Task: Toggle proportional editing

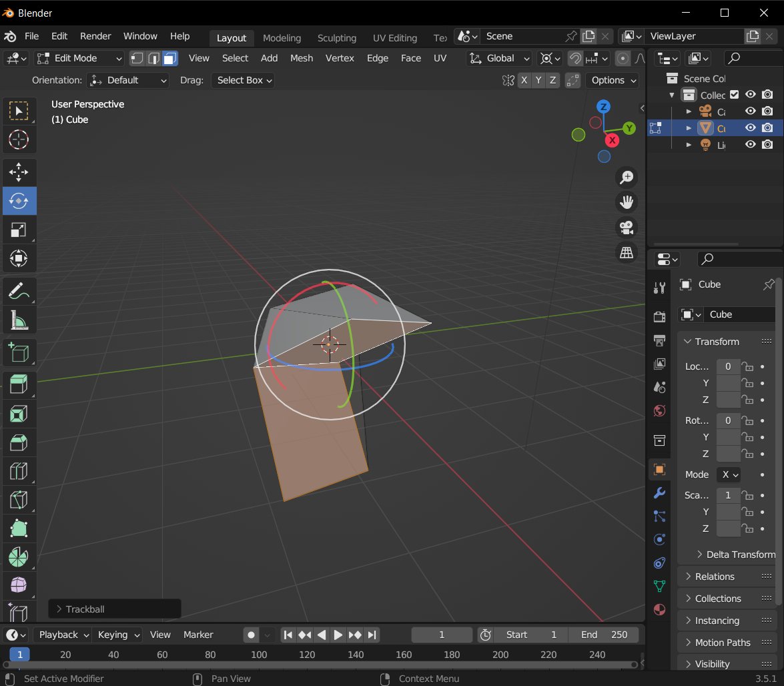Action: click(623, 59)
